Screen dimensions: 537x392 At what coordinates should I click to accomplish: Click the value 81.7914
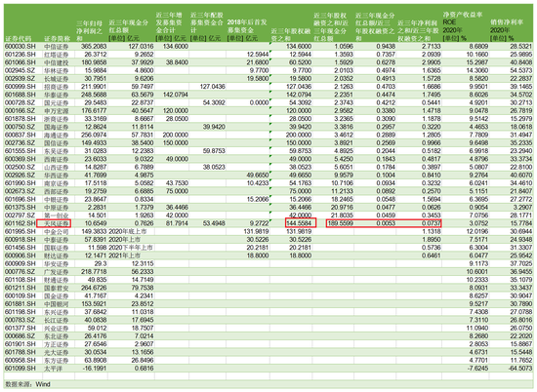click(177, 223)
